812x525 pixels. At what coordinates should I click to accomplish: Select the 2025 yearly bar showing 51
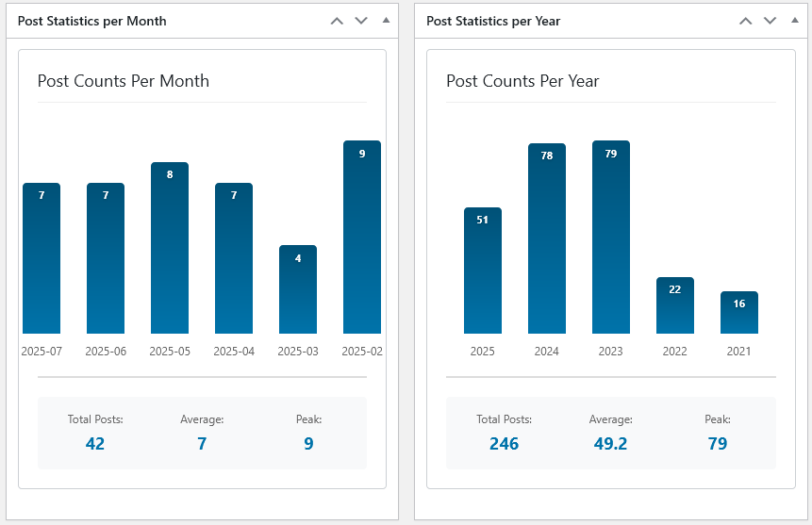tap(483, 271)
